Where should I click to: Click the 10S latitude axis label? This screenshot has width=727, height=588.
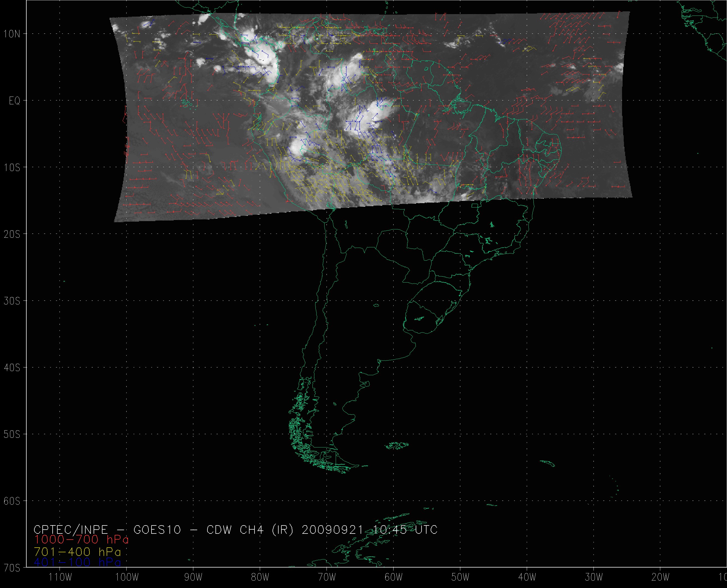pos(12,168)
